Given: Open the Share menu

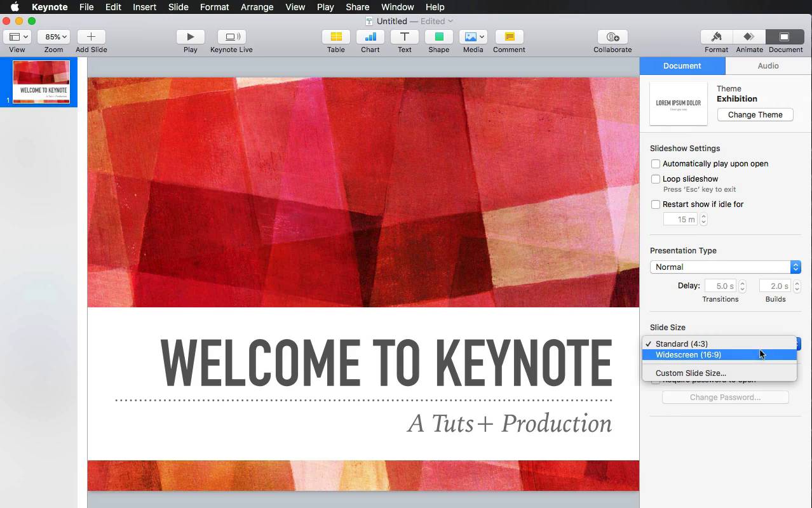Looking at the screenshot, I should click(358, 7).
